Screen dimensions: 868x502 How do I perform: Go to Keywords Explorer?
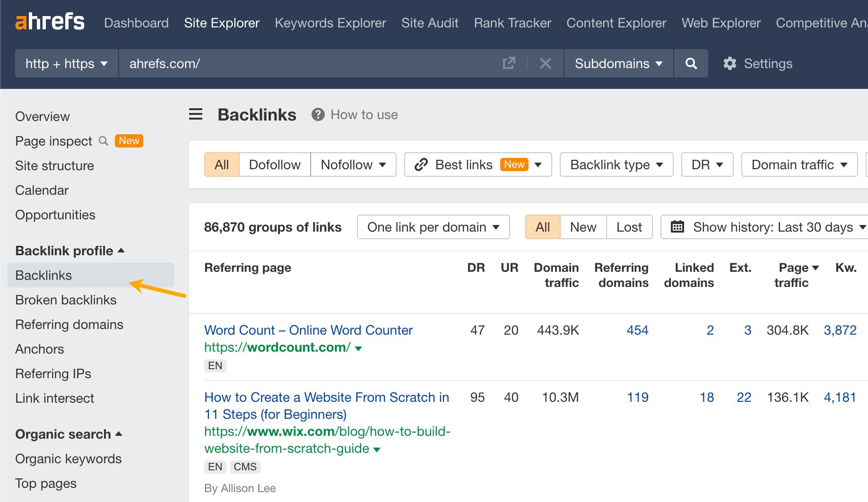coord(330,23)
